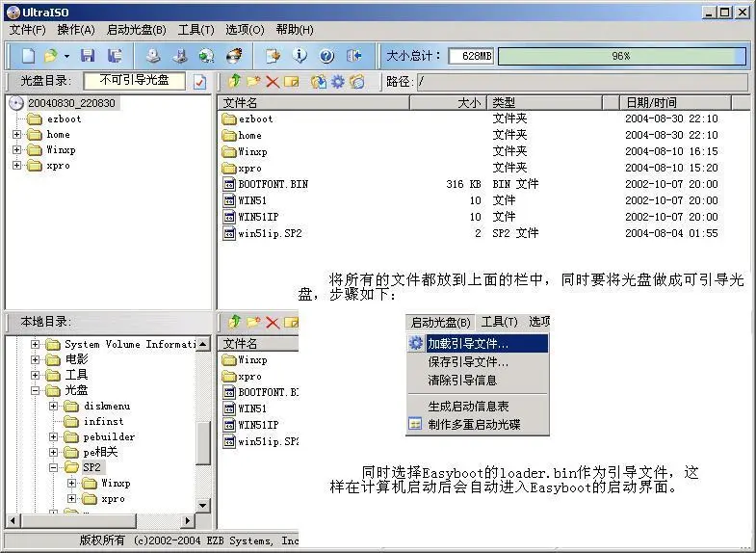The width and height of the screenshot is (756, 553).
Task: Open the dropdown arrow beside Open icon
Action: click(66, 57)
